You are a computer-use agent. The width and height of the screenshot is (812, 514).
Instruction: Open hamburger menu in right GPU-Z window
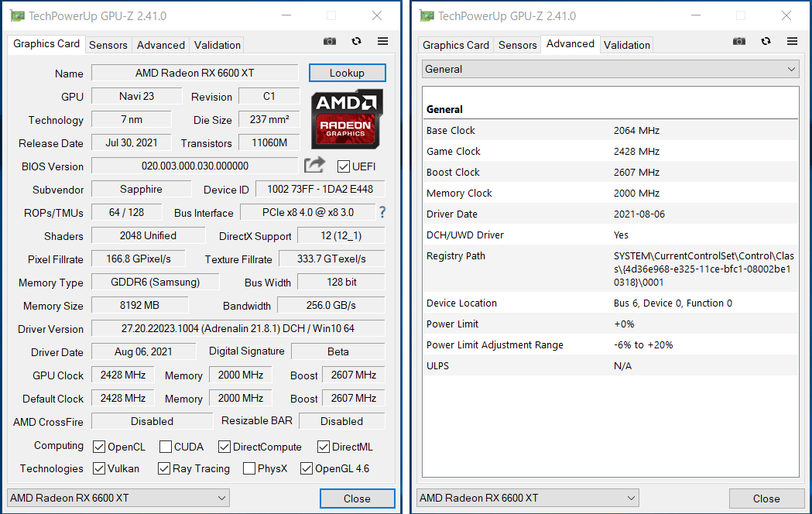[793, 41]
